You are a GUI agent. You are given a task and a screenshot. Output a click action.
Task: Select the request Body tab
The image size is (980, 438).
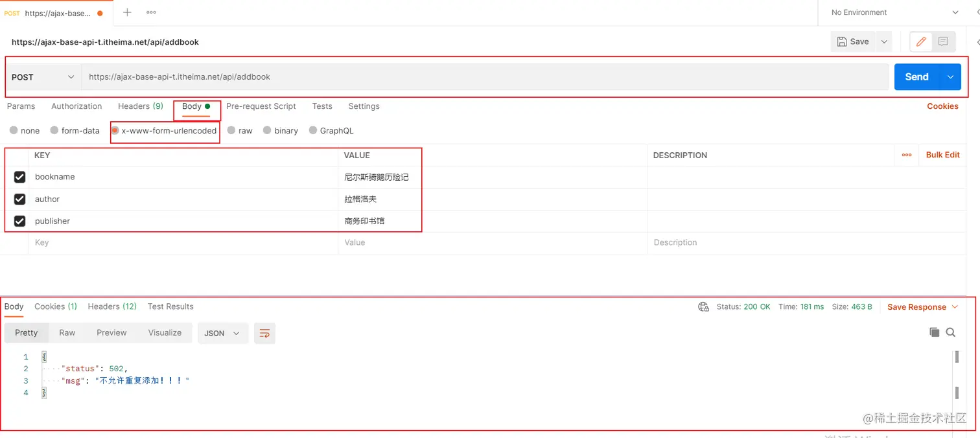pyautogui.click(x=196, y=106)
